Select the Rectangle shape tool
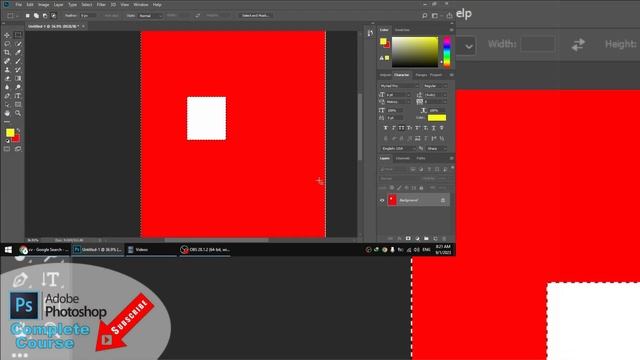Screen dimensions: 640x360 [18, 104]
